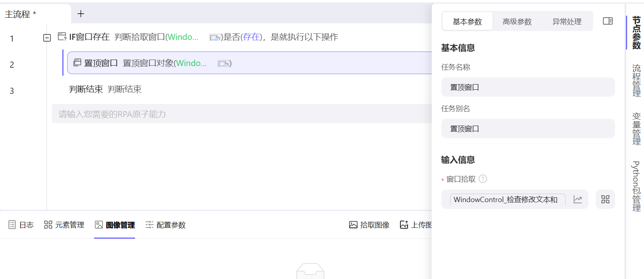The height and width of the screenshot is (279, 644).
Task: Open the 异常处理 tab
Action: (x=567, y=21)
